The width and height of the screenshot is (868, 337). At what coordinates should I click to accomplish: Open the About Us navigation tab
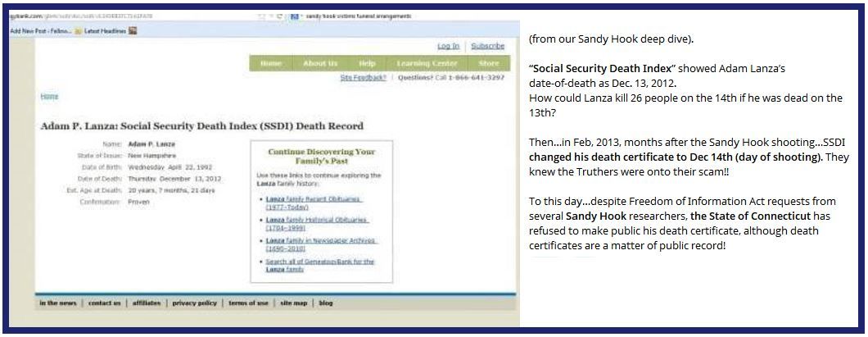point(320,63)
